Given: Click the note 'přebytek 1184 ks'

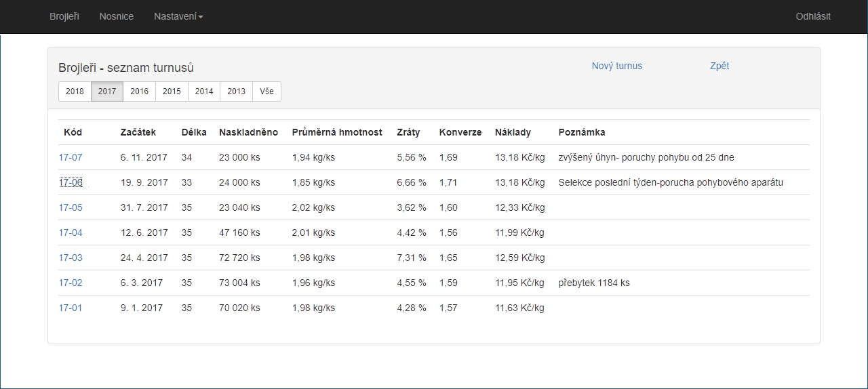Looking at the screenshot, I should click(594, 283).
